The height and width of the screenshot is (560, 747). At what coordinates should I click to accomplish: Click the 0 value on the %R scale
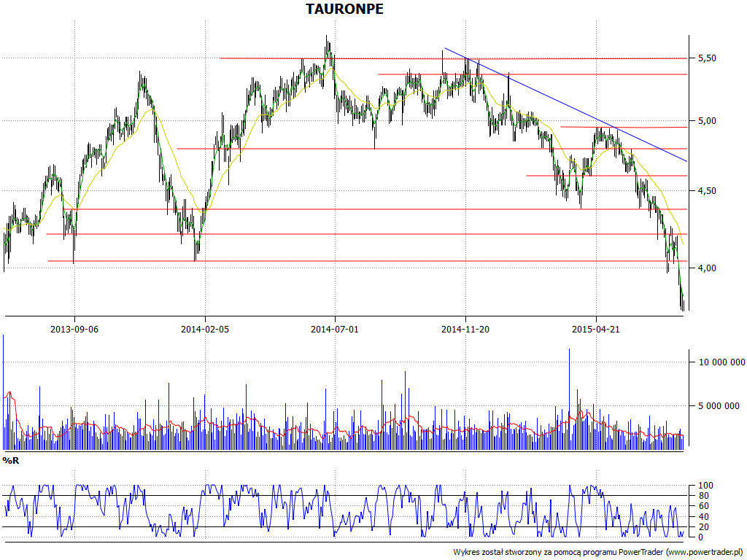[703, 537]
